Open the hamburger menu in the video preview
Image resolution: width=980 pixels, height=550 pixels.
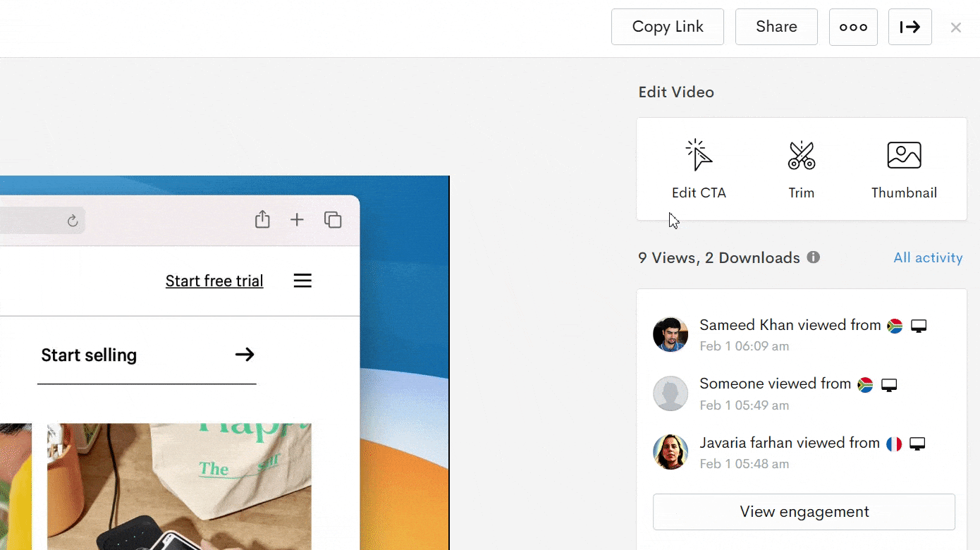pyautogui.click(x=302, y=280)
